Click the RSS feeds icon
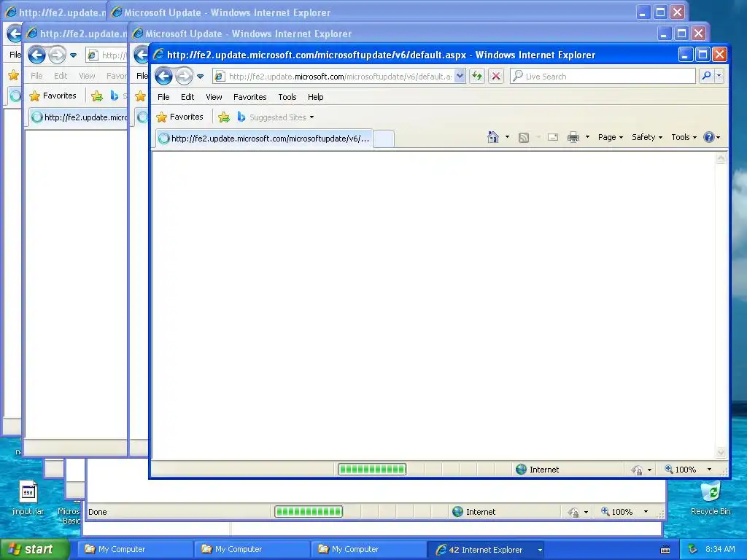 point(524,138)
